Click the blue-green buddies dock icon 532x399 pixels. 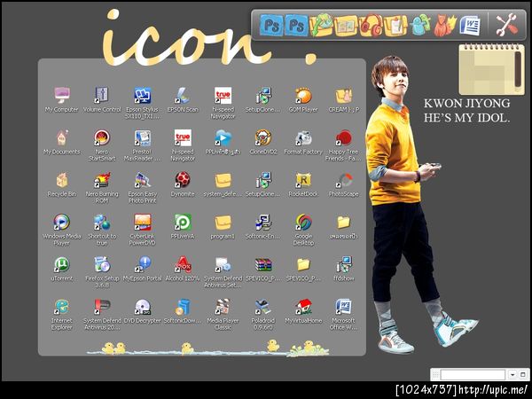420,25
